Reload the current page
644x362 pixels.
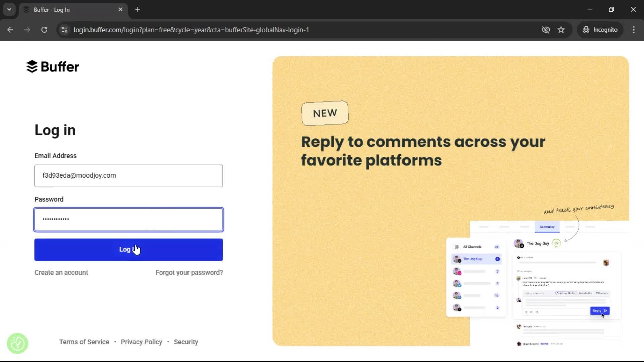coord(44,29)
